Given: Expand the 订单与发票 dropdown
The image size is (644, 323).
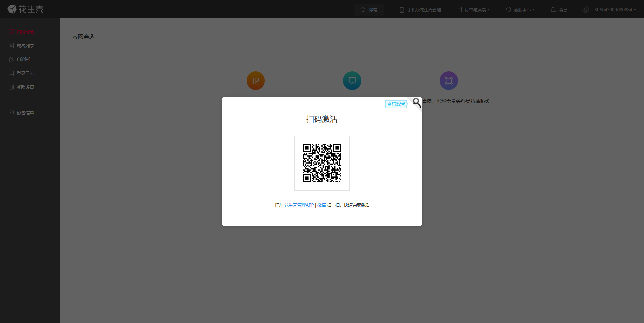Looking at the screenshot, I should (473, 10).
